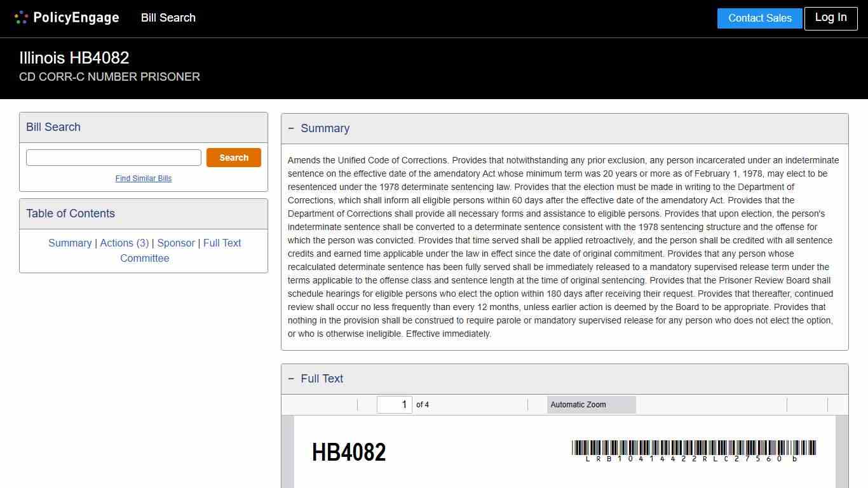868x488 pixels.
Task: Click the orange Search button
Action: (233, 157)
